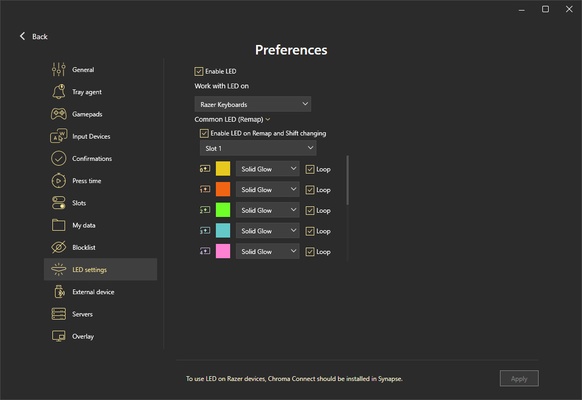The height and width of the screenshot is (400, 582).
Task: Open the Servers section
Action: [100, 314]
